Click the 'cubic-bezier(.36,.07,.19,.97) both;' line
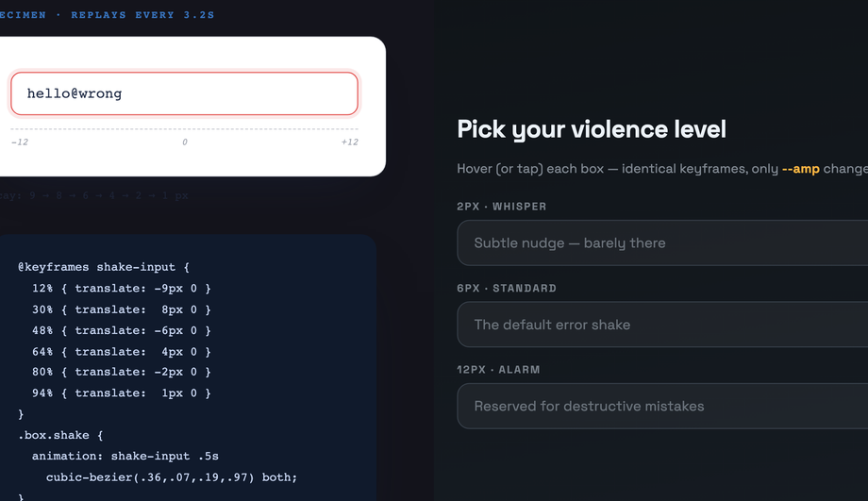This screenshot has height=501, width=868. coord(172,477)
